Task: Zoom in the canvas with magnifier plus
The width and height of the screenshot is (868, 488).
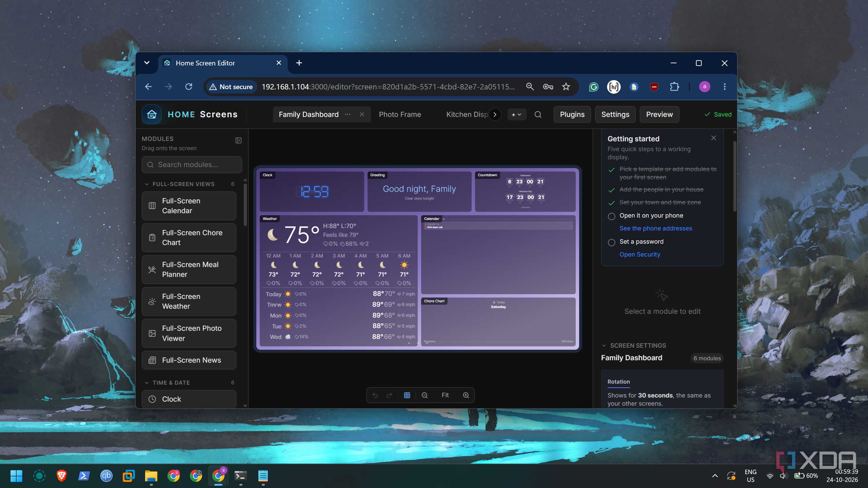Action: tap(466, 395)
